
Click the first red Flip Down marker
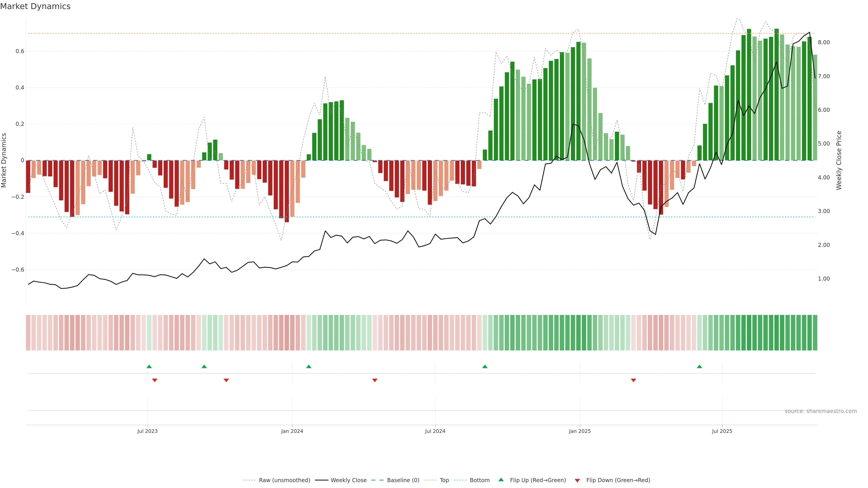click(155, 380)
